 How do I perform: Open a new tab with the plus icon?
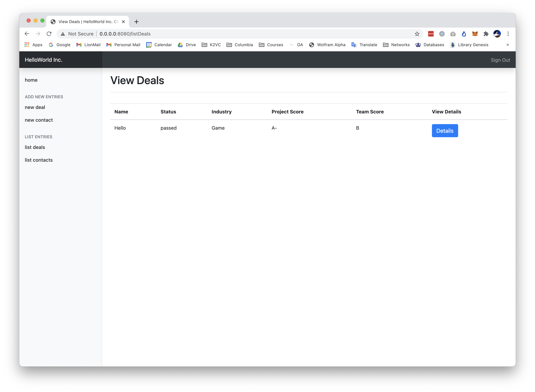point(136,22)
